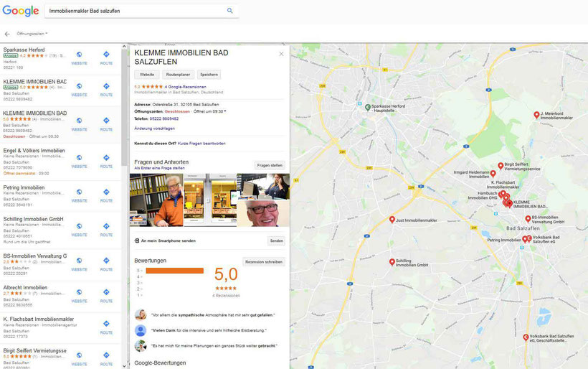The image size is (588, 369).
Task: Click Birgit Seiffert Vermietungsservice map pin
Action: click(501, 166)
